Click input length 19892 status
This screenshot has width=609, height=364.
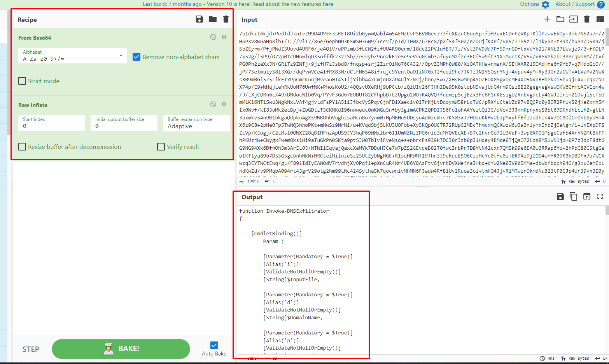249,181
